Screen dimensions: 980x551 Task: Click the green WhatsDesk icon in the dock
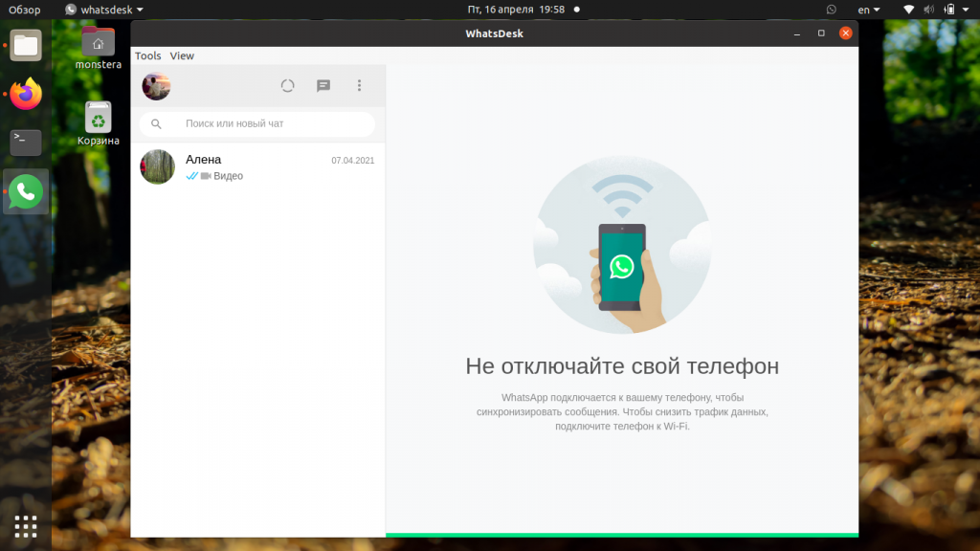(x=25, y=191)
